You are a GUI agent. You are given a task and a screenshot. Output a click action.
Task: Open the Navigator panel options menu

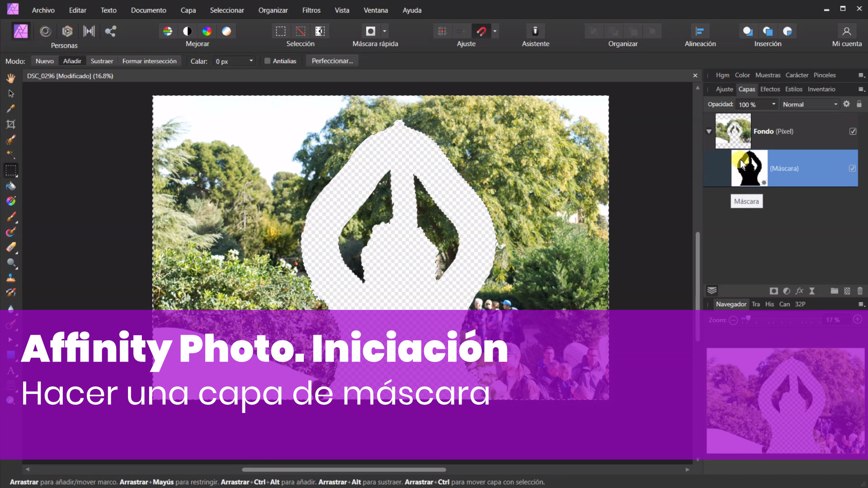pos(861,305)
